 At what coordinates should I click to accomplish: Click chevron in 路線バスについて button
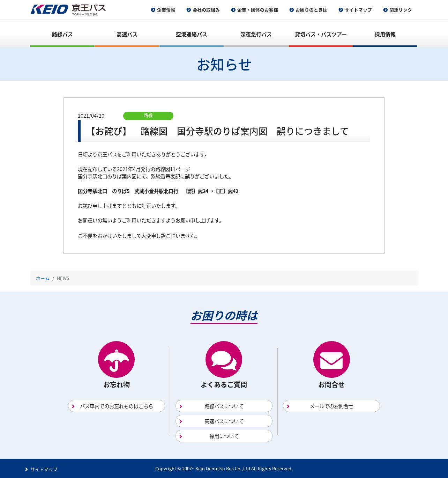pos(181,406)
